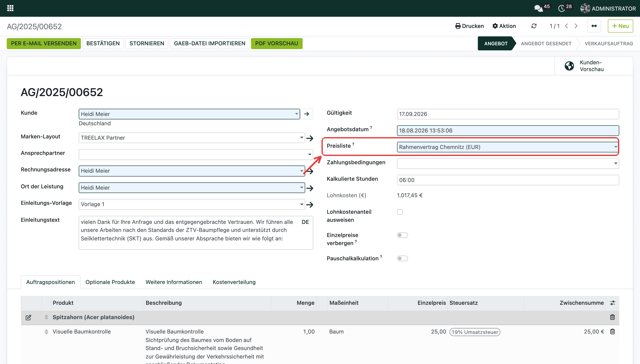Enable Lohnkostenanteil ausweisen checkbox
640x364 pixels.
pyautogui.click(x=400, y=212)
